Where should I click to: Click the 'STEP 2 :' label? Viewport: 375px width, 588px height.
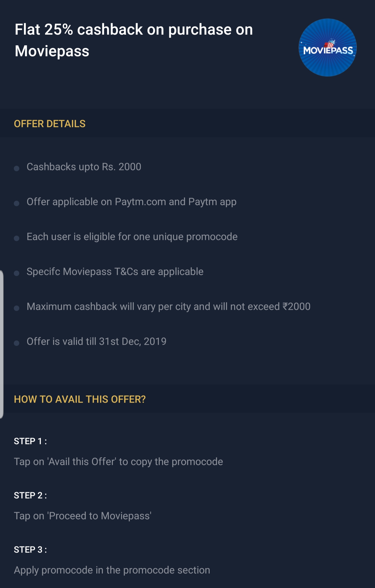(x=30, y=495)
